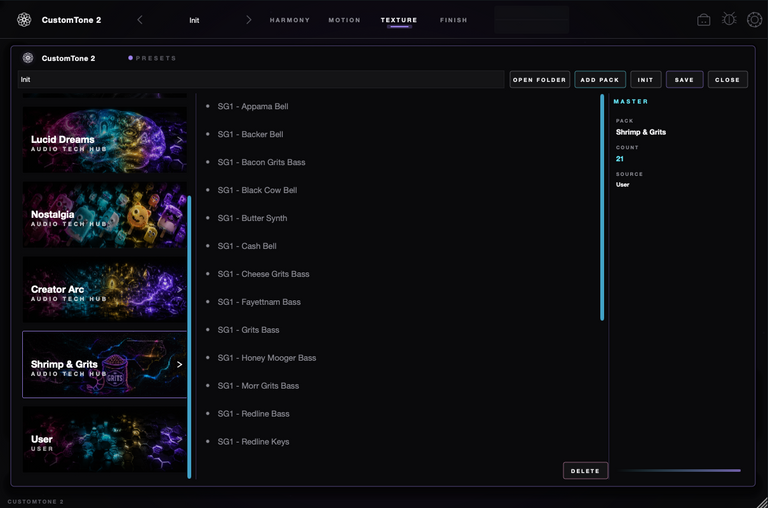Click the purple slider below MASTER panel

click(x=679, y=471)
